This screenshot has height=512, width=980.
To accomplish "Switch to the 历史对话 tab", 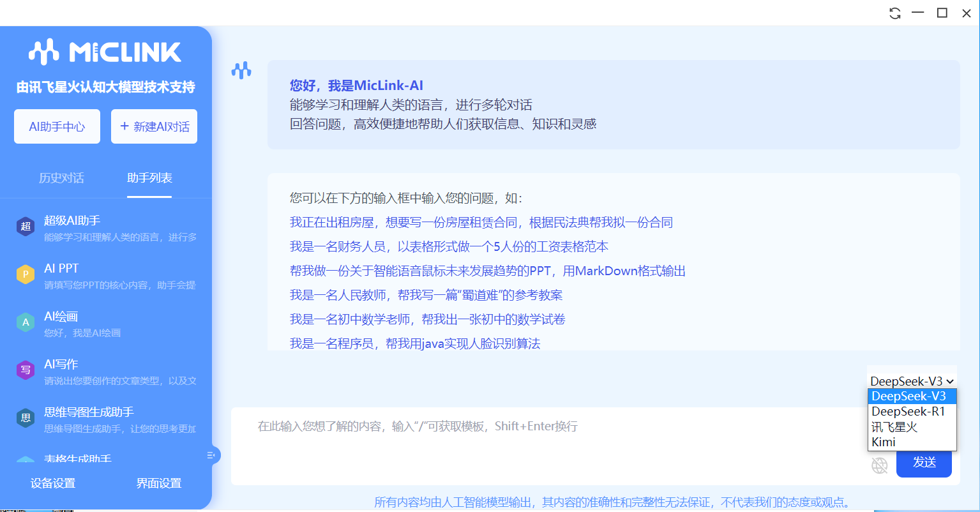I will pos(61,178).
